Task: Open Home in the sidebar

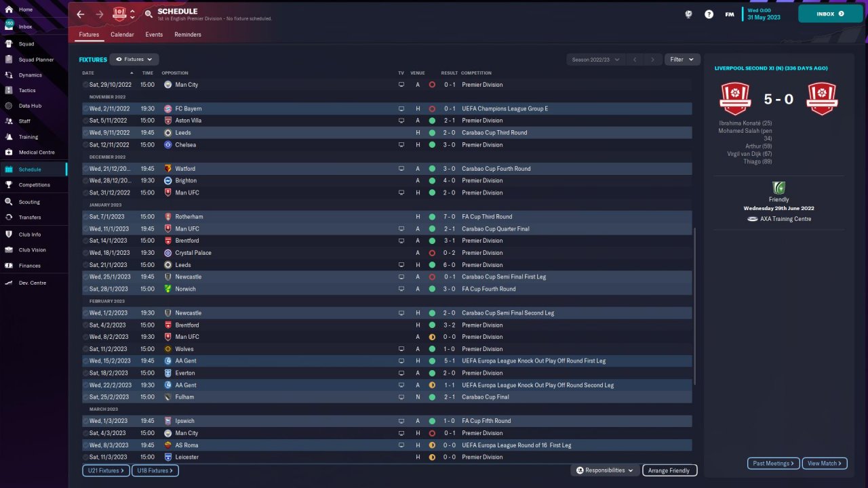Action: coord(33,9)
